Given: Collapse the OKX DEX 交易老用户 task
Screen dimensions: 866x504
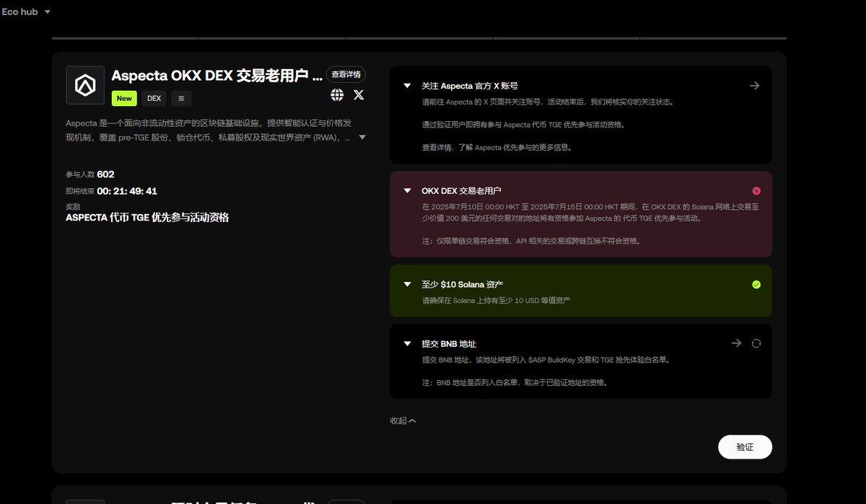Looking at the screenshot, I should point(407,191).
